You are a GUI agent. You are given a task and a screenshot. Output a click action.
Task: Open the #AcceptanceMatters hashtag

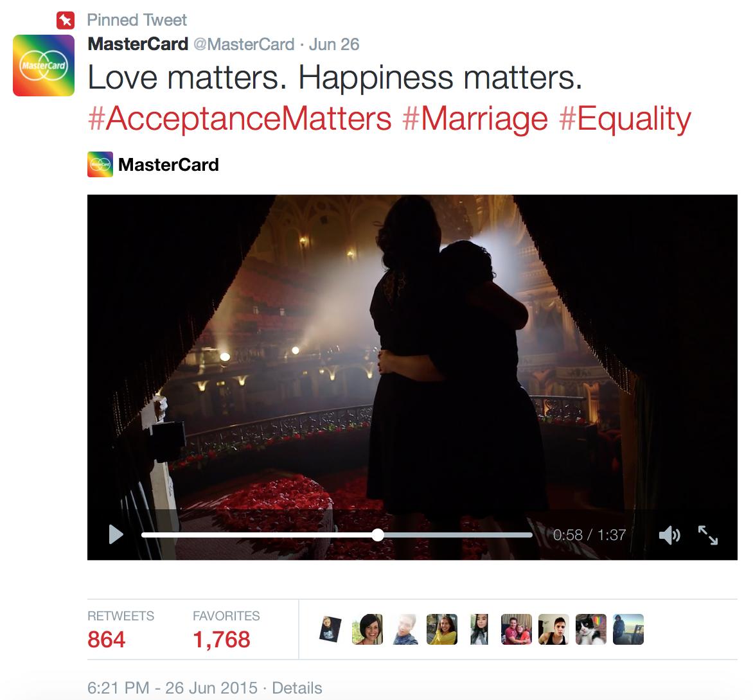tap(240, 119)
